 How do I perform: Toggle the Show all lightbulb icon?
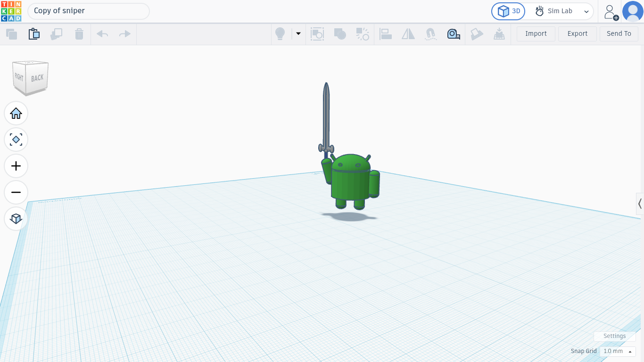point(280,34)
